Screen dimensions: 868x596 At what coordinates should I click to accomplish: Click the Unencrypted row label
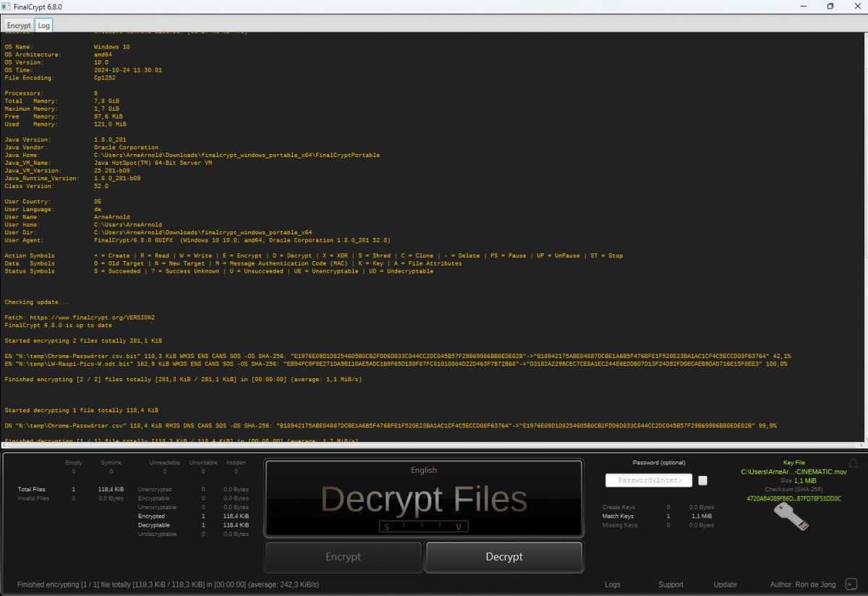(155, 490)
